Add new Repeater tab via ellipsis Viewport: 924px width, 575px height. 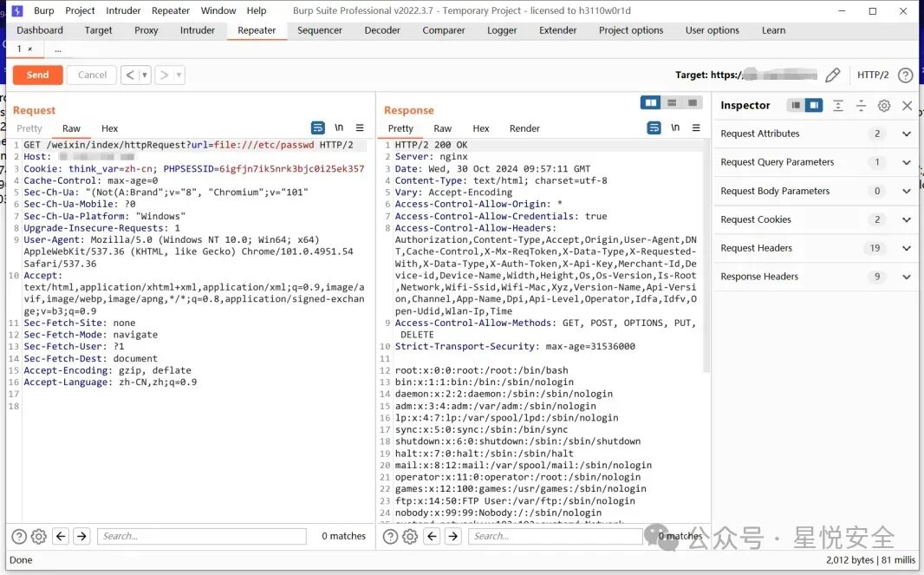pos(58,49)
